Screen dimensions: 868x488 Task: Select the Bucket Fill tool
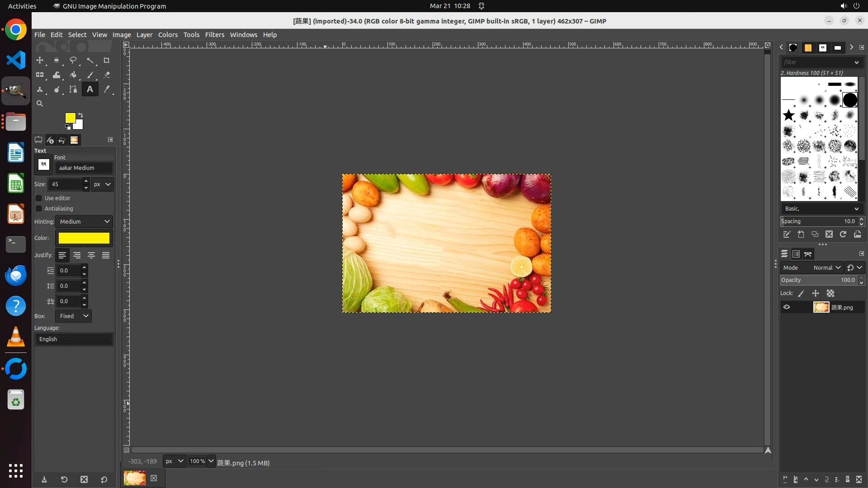[x=73, y=75]
